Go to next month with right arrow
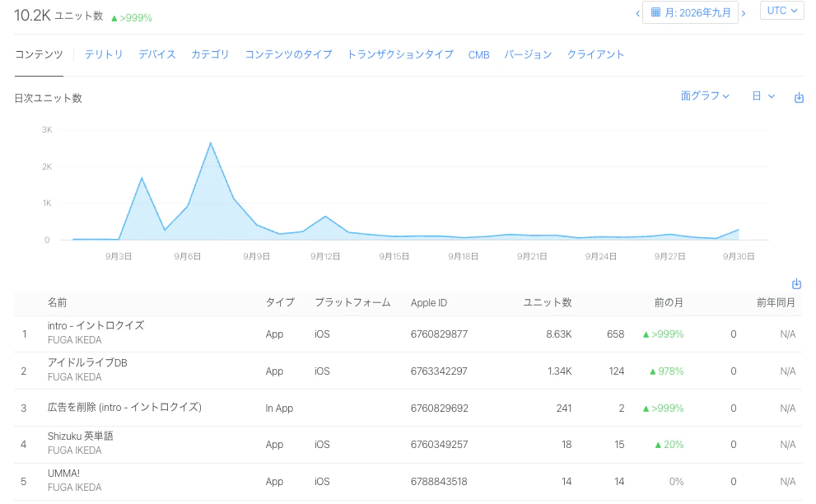 click(744, 13)
